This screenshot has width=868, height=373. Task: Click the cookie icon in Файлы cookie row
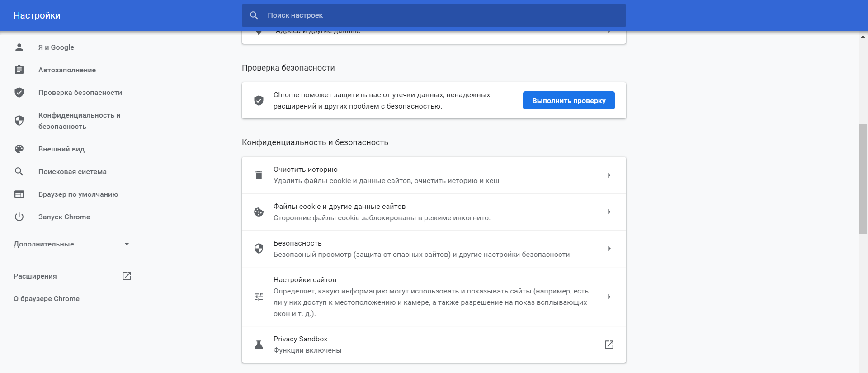click(259, 212)
